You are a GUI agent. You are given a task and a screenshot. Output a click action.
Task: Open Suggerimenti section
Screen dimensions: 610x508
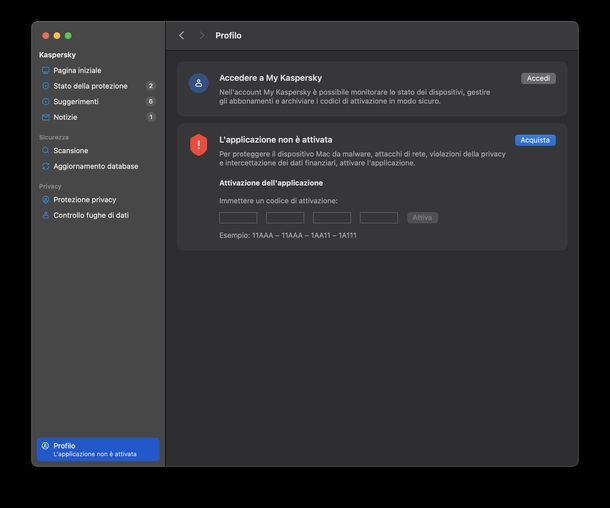[98, 102]
